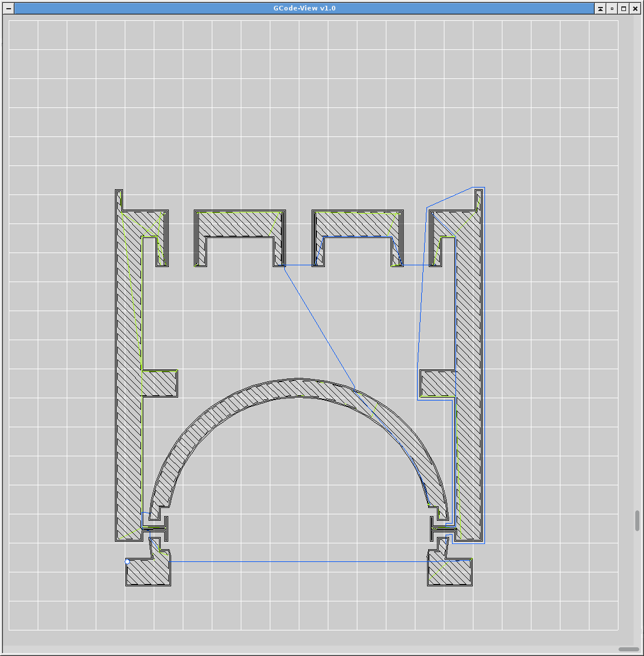Image resolution: width=644 pixels, height=656 pixels.
Task: Click the GCode-View v1.0 title text
Action: (304, 9)
